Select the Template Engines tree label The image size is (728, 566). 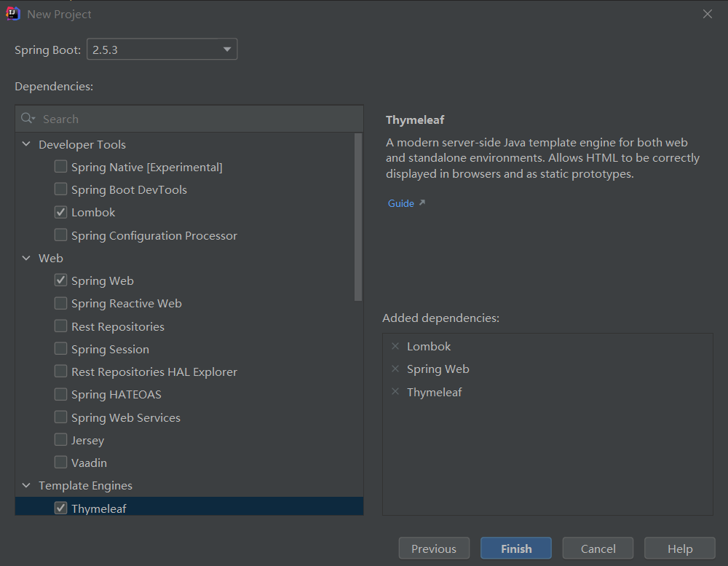85,486
